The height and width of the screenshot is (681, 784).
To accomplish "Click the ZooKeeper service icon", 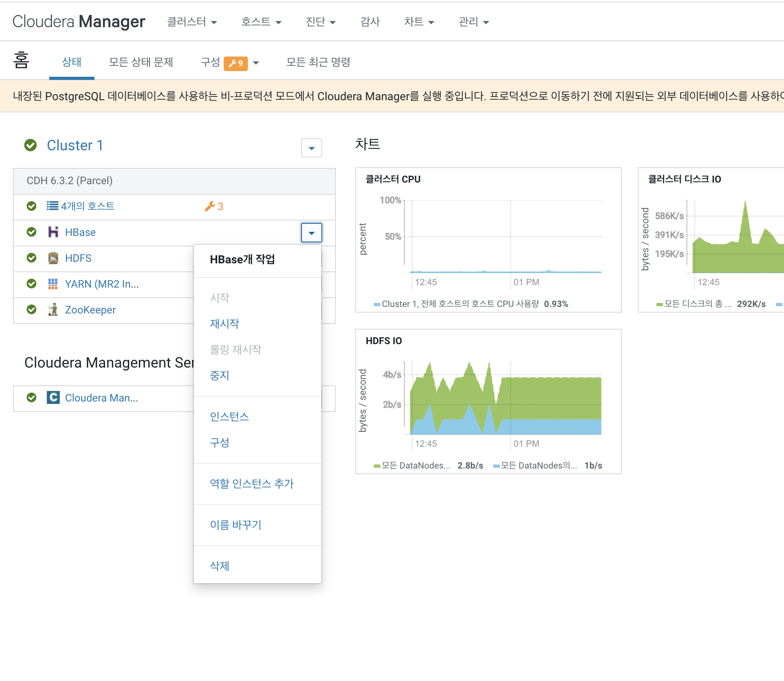I will point(53,310).
